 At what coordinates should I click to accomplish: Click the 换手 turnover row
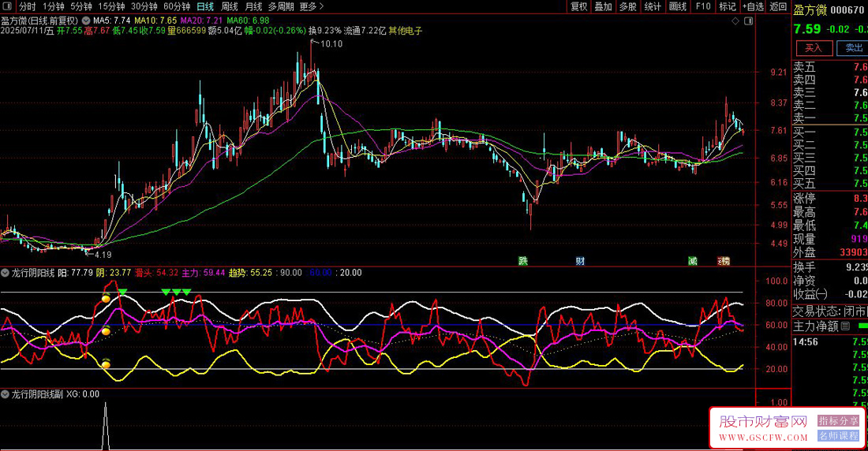pos(830,267)
